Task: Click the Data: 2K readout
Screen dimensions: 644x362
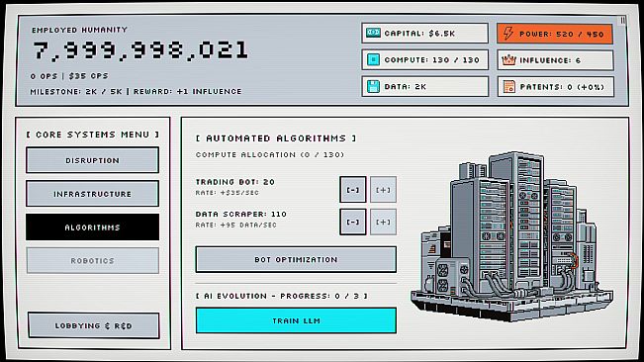Action: (x=424, y=87)
